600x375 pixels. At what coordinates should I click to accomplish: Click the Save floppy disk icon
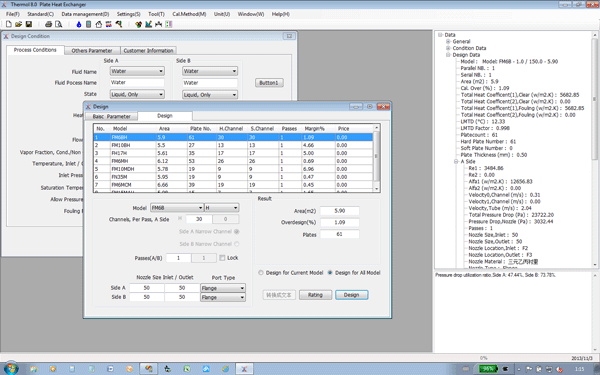click(x=29, y=24)
